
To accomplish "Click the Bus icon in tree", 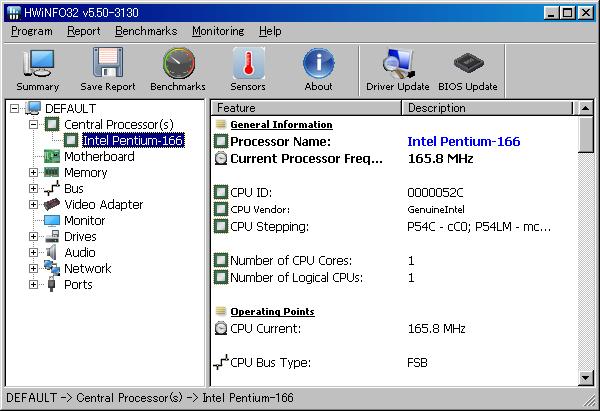I will click(x=52, y=188).
